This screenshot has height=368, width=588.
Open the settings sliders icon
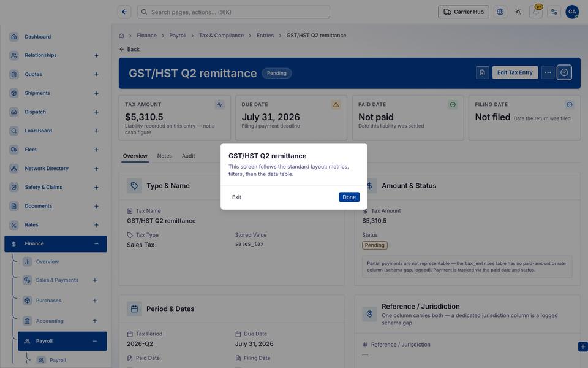tap(554, 12)
